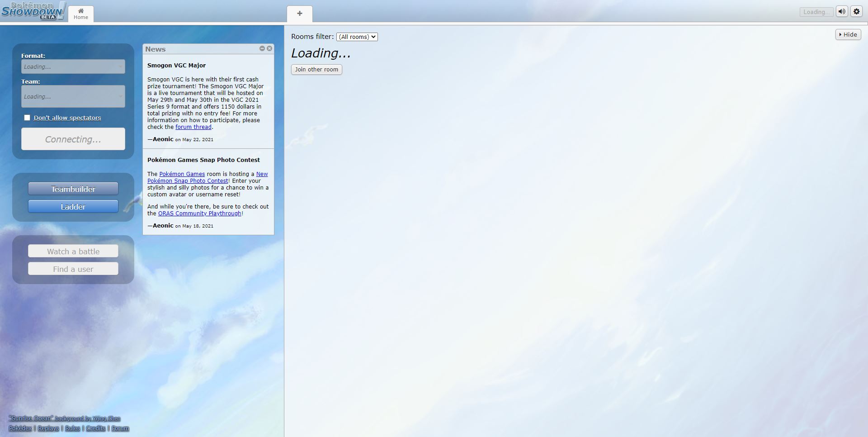The height and width of the screenshot is (437, 868).
Task: Open the forum thread link
Action: [x=193, y=127]
